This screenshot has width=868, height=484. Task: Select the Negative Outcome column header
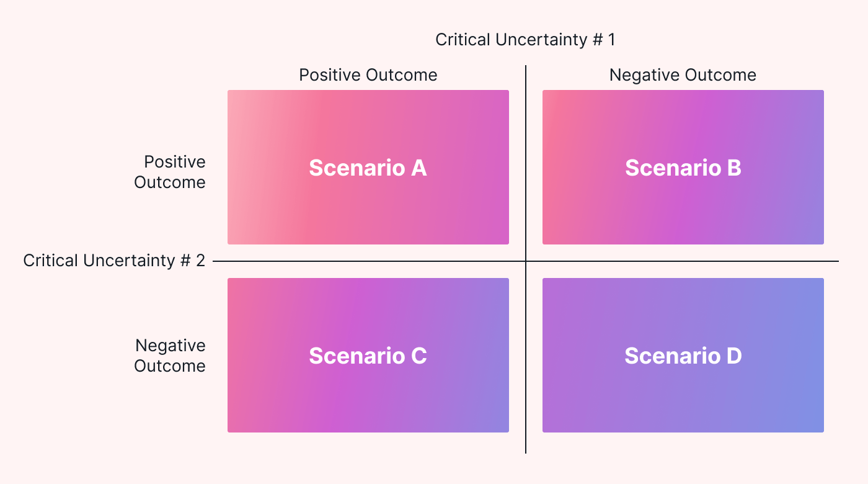tap(683, 75)
